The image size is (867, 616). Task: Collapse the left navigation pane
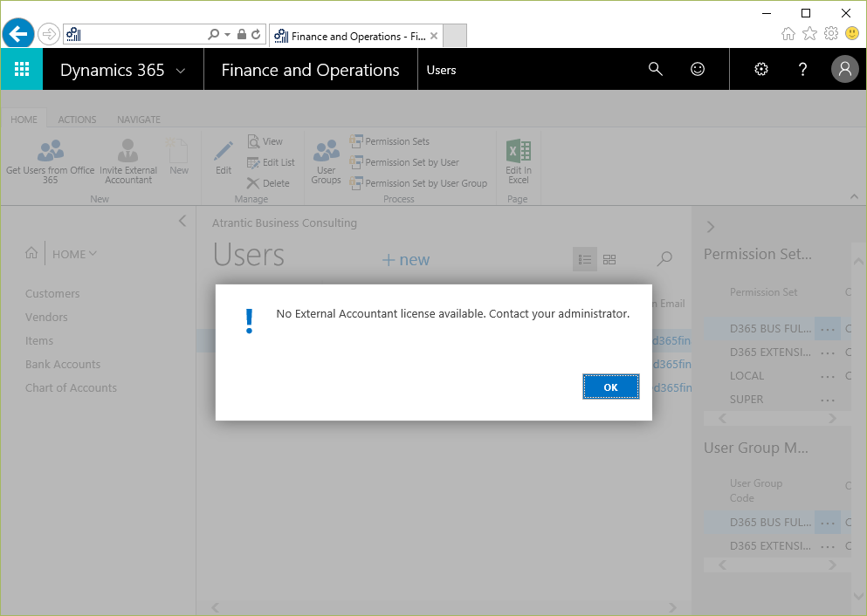[182, 222]
